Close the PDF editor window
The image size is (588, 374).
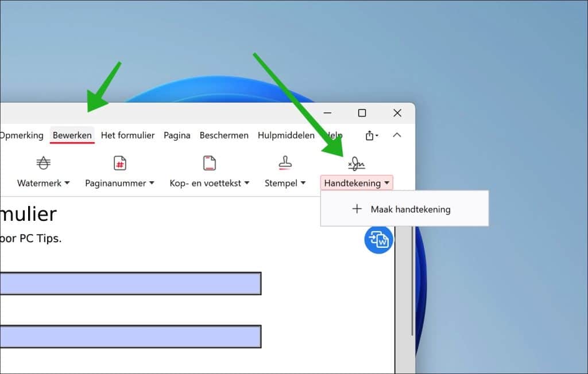click(397, 113)
